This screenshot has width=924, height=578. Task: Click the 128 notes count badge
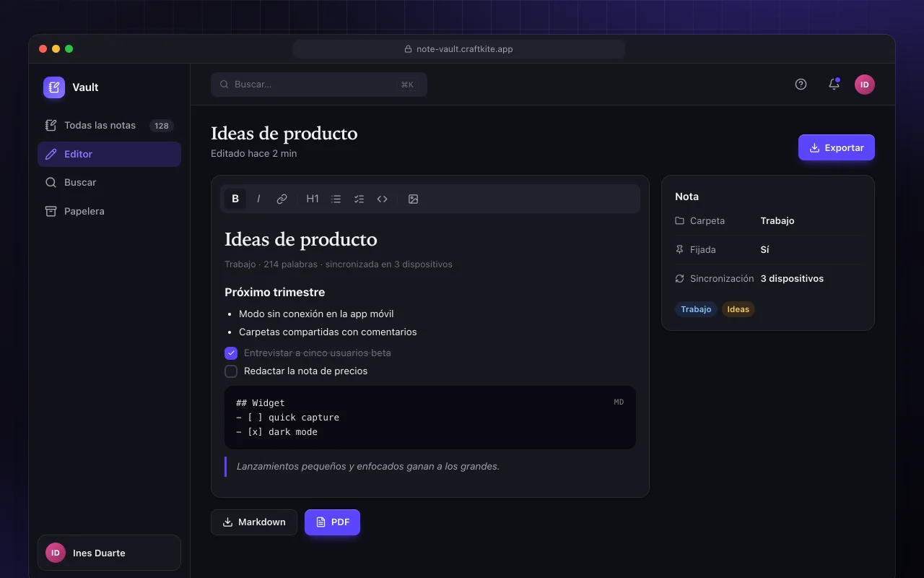pyautogui.click(x=162, y=126)
